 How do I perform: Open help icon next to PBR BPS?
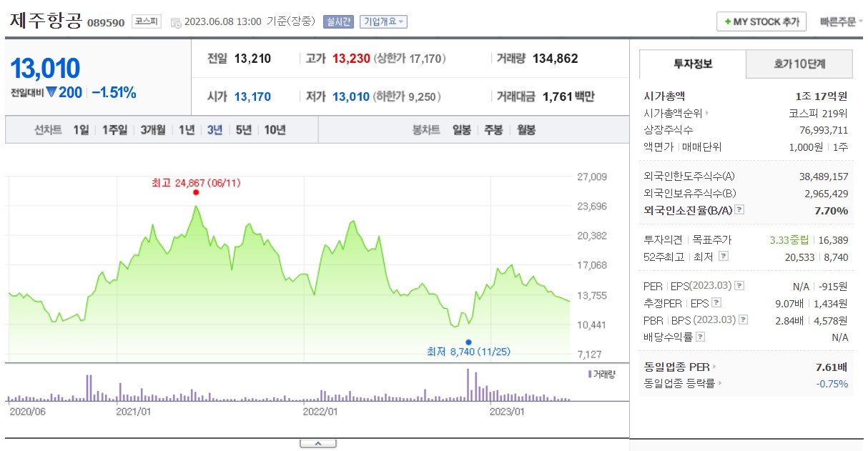point(744,320)
